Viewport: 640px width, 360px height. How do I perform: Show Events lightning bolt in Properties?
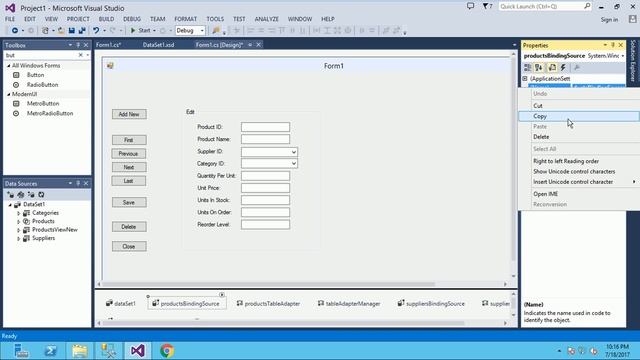pyautogui.click(x=563, y=67)
